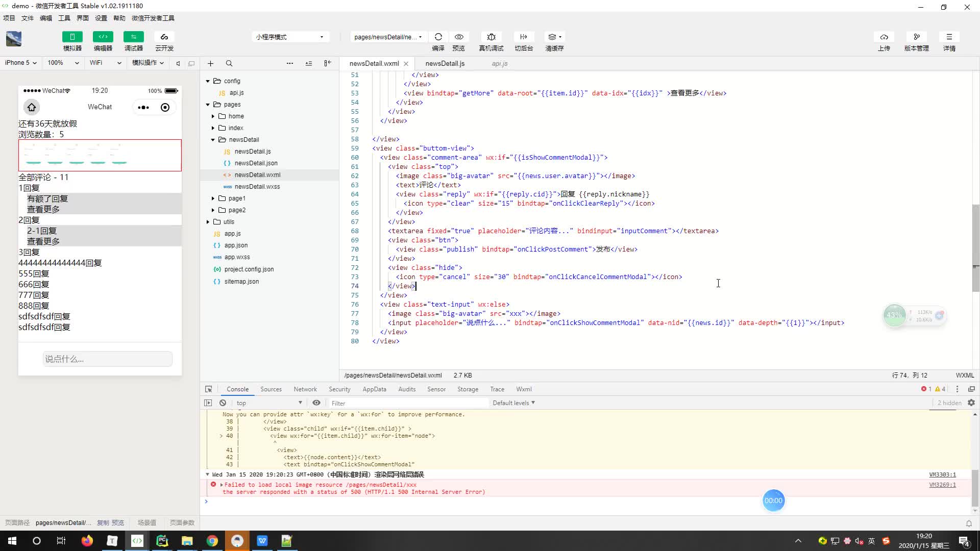This screenshot has height=551, width=980.
Task: Open the iPhone 5 device dropdown
Action: point(21,63)
